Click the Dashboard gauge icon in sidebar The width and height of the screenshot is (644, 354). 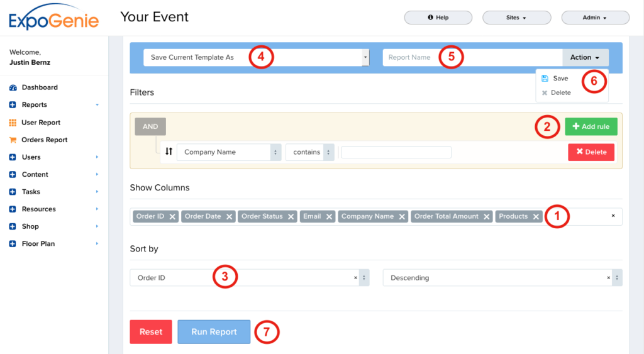pos(13,87)
